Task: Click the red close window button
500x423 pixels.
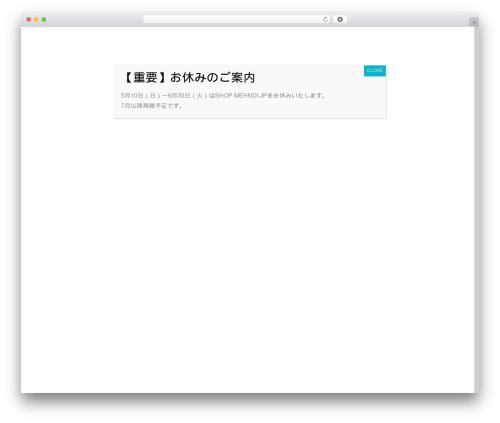Action: (x=29, y=20)
